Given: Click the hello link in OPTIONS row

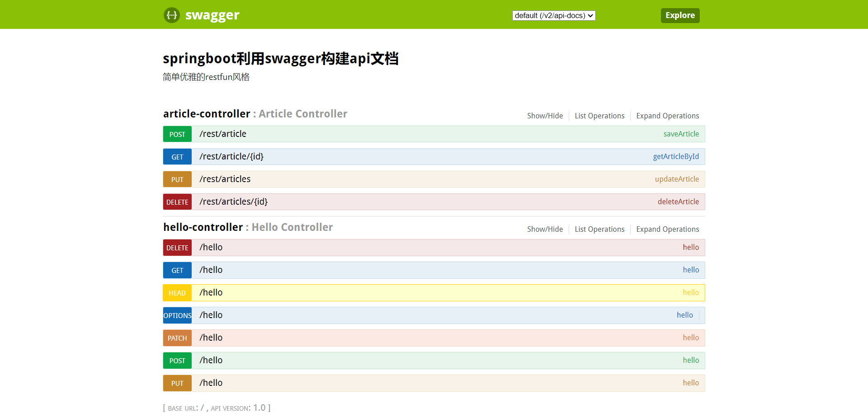Looking at the screenshot, I should pos(685,315).
